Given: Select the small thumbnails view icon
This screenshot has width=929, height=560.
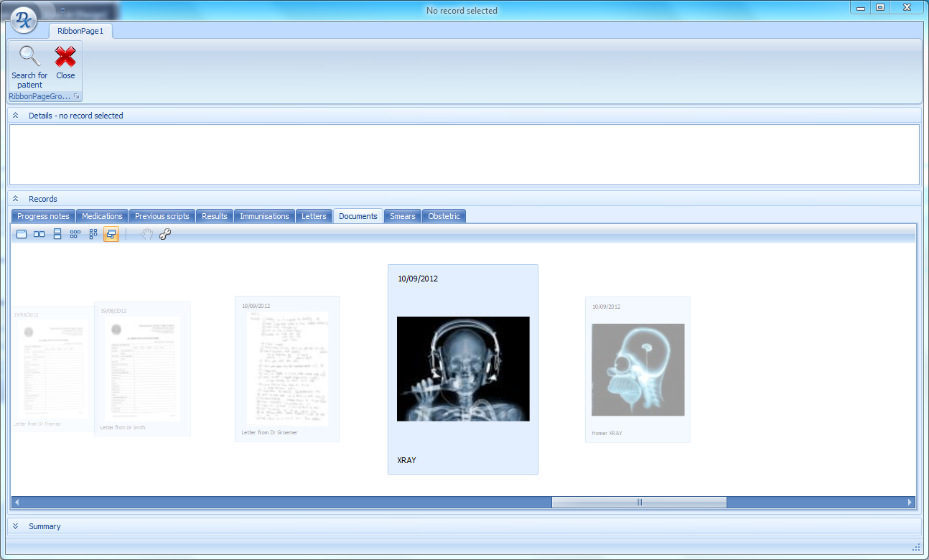Looking at the screenshot, I should coord(75,233).
